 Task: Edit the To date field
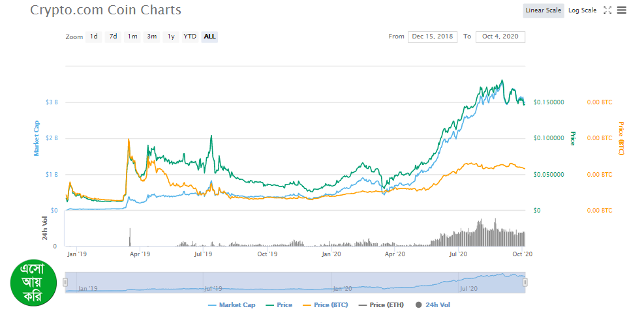click(x=500, y=37)
